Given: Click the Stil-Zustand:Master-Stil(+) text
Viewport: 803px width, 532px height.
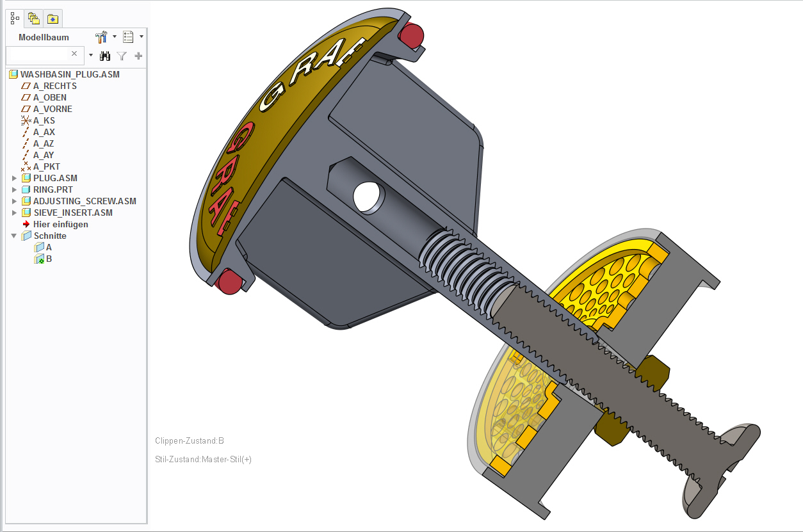Looking at the screenshot, I should 203,459.
